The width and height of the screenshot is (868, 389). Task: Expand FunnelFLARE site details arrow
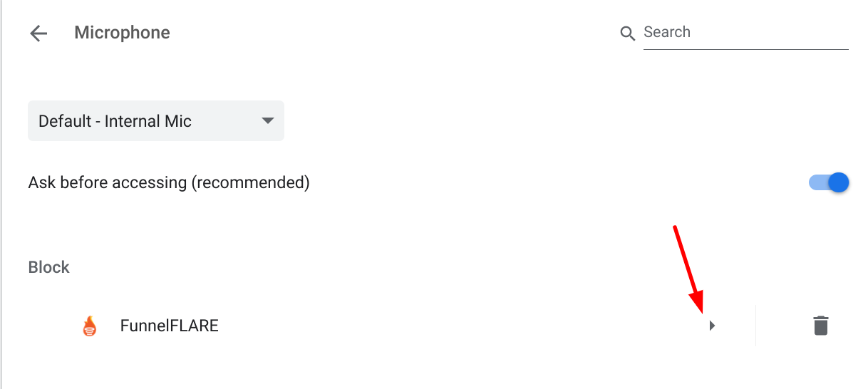(x=712, y=326)
